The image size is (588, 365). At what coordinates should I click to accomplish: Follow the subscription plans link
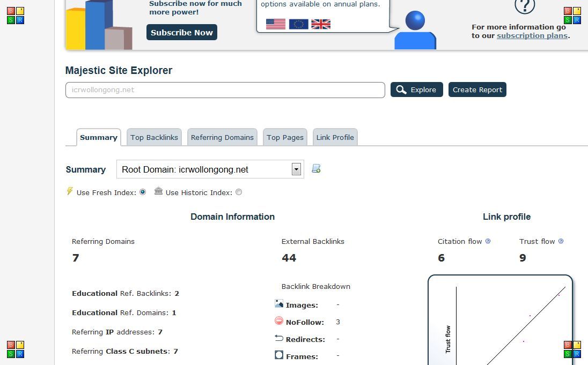tap(532, 35)
